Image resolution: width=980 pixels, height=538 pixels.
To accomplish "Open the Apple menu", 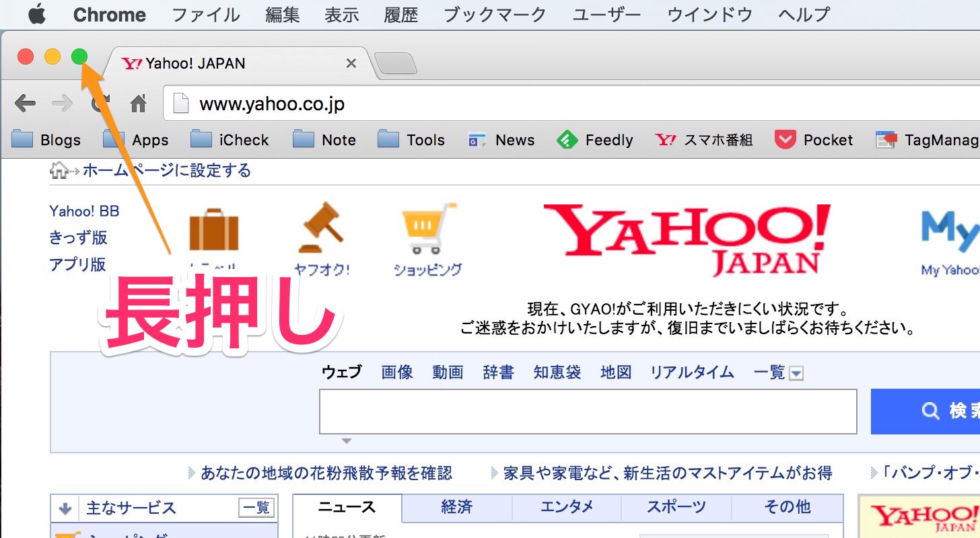I will (x=36, y=14).
